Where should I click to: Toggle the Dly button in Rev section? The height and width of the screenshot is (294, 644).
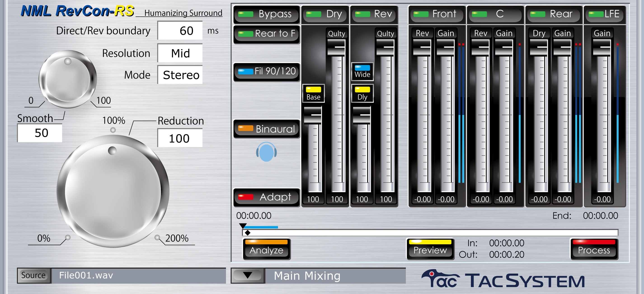point(362,93)
